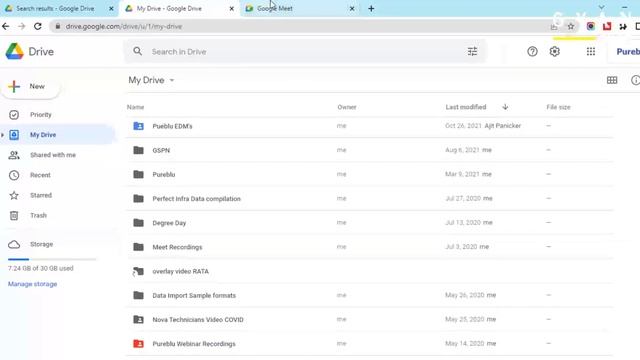Click the New button
The width and height of the screenshot is (640, 360).
(30, 87)
